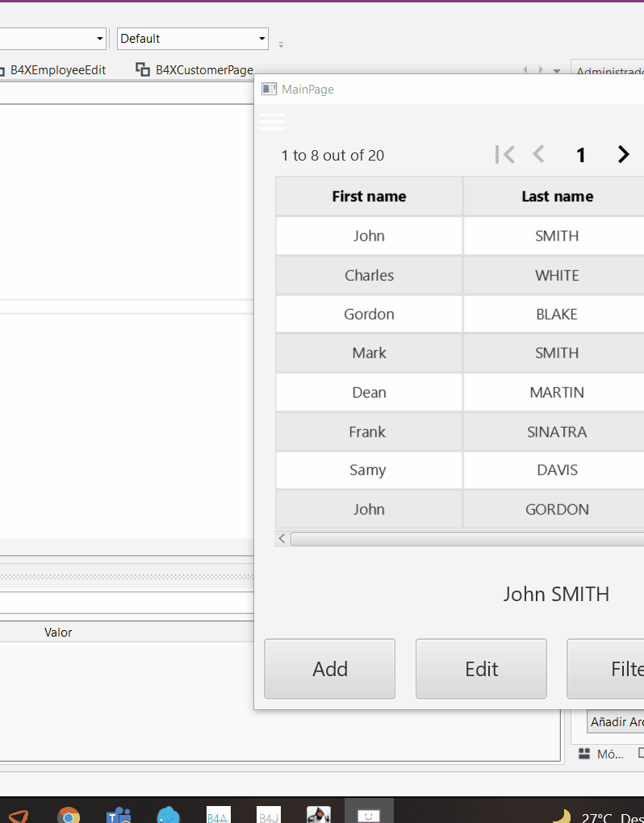This screenshot has height=823, width=644.
Task: Sort by the First name column header
Action: 369,196
